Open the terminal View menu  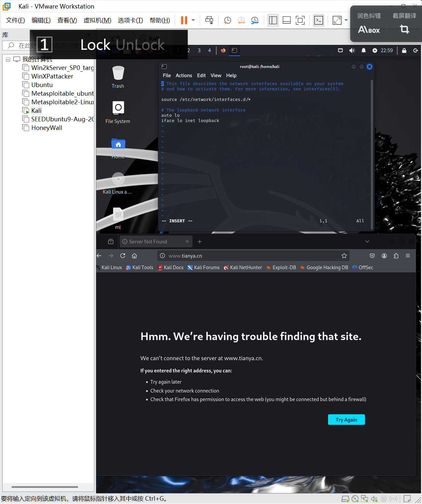(216, 76)
